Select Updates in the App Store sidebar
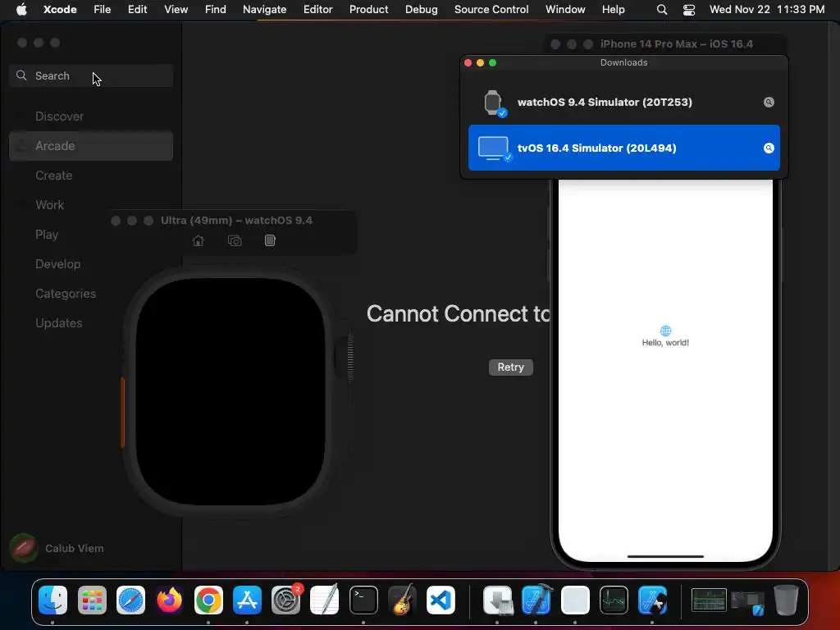This screenshot has width=840, height=630. [x=59, y=323]
